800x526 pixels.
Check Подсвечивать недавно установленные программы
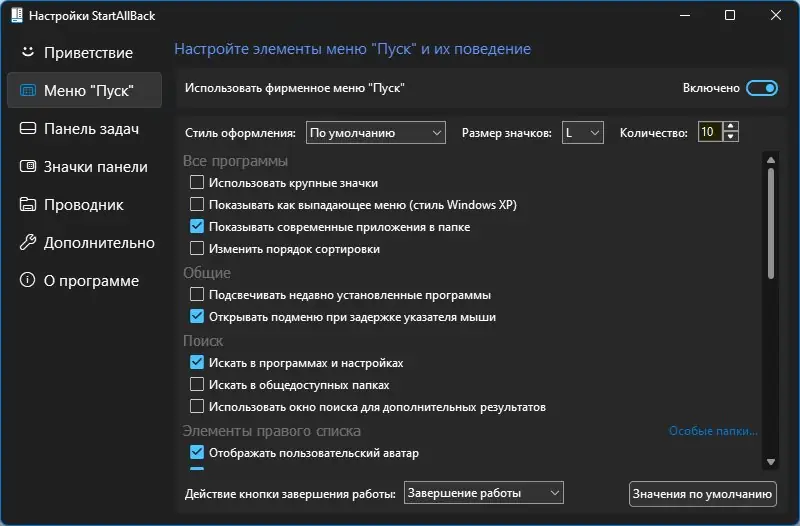pos(197,295)
